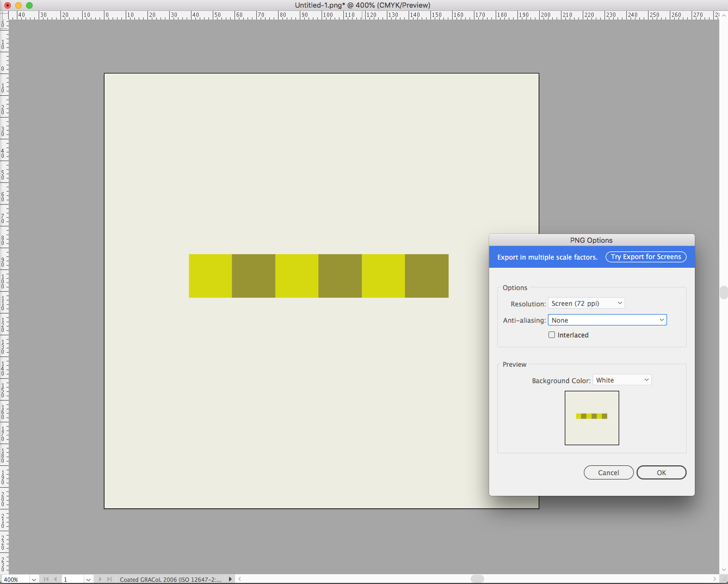
Task: Open the zoom level dropdown arrow
Action: pos(34,579)
